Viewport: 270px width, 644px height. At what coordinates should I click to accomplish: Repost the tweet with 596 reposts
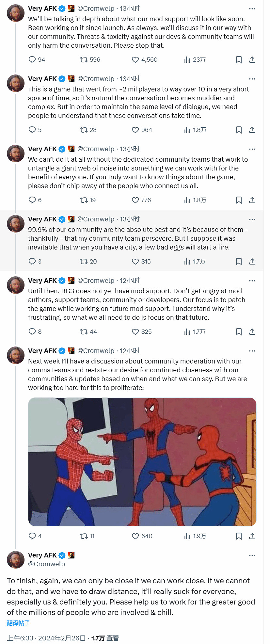coord(84,60)
